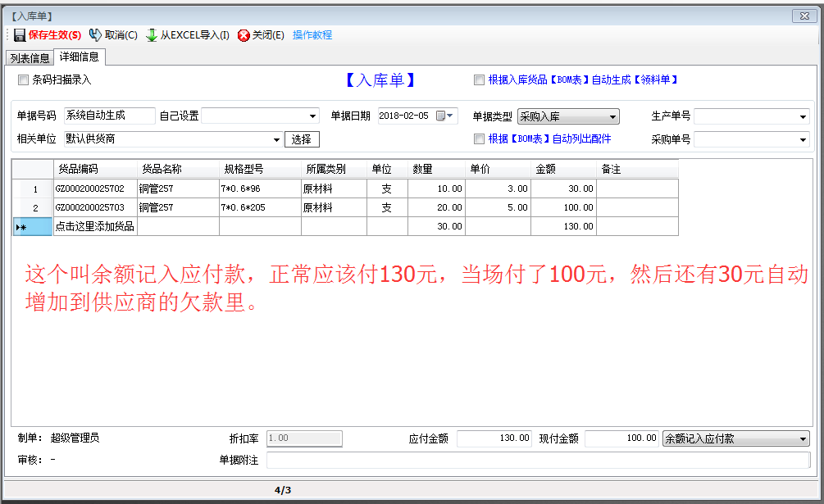The image size is (824, 504).
Task: Click 点击这里添加货品 cell to add item
Action: (95, 226)
